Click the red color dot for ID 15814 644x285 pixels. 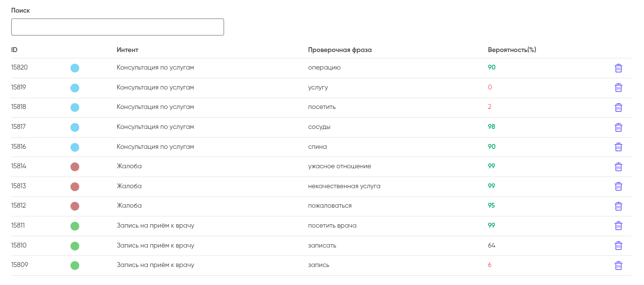pyautogui.click(x=75, y=167)
